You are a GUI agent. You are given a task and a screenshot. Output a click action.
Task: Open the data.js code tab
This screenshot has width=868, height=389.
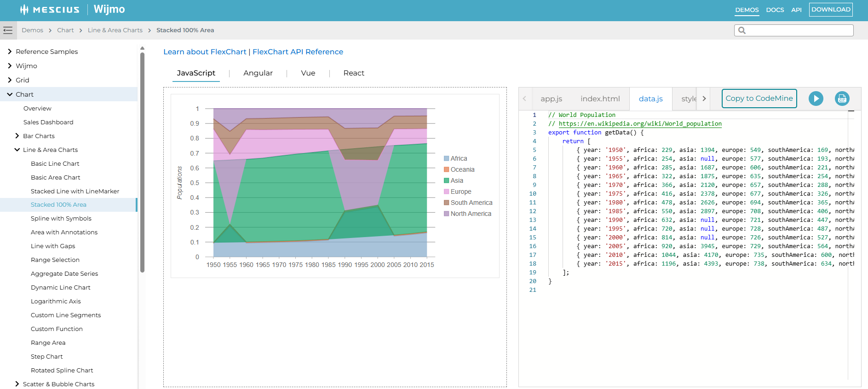[x=650, y=99]
